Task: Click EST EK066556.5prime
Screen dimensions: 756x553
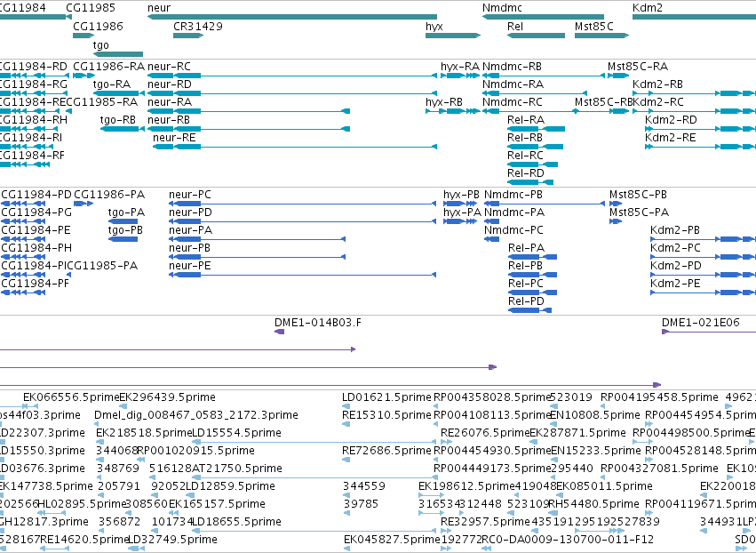Action: click(71, 397)
